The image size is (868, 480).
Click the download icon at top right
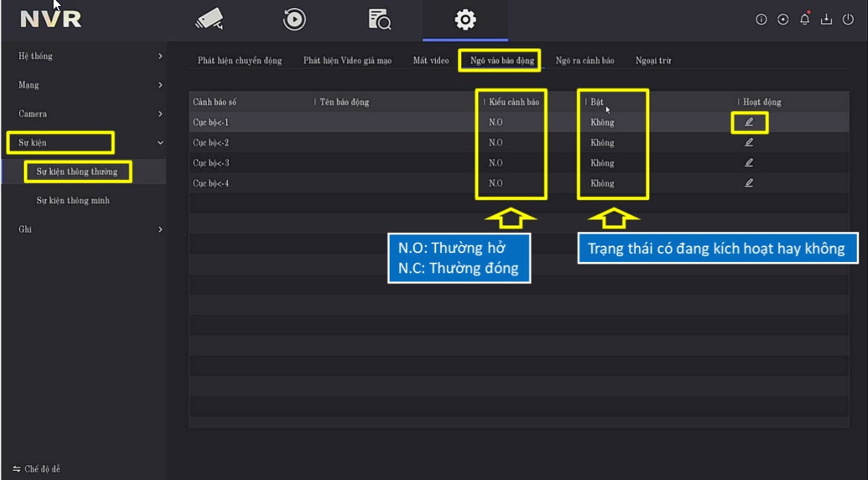pos(826,20)
